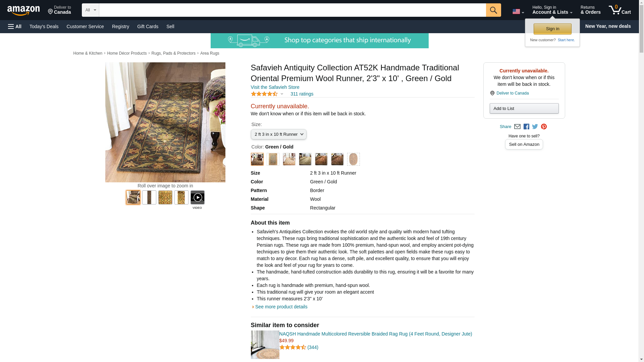Viewport: 644px width, 362px height.
Task: Open the All hamburger menu
Action: 15,26
